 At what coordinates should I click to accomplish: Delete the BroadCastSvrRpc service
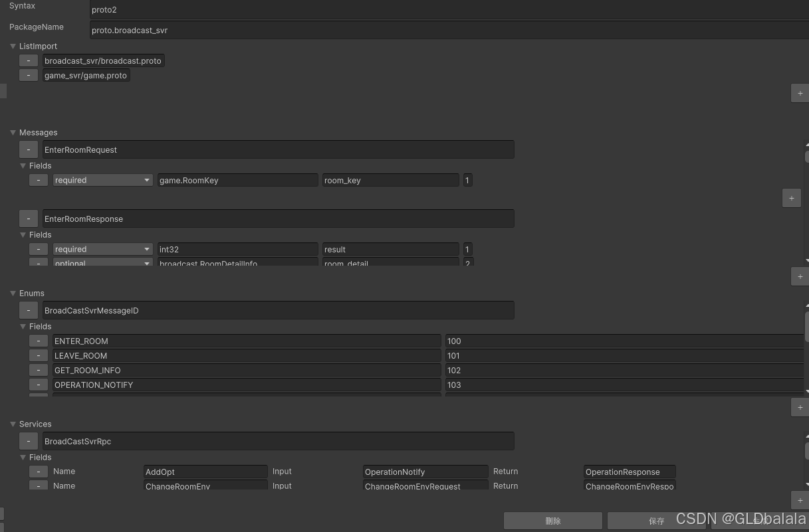[29, 441]
